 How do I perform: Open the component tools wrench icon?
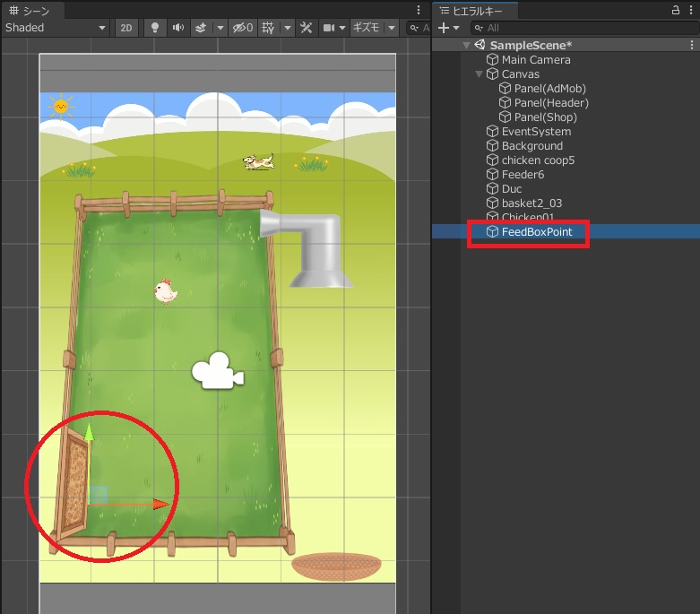306,28
